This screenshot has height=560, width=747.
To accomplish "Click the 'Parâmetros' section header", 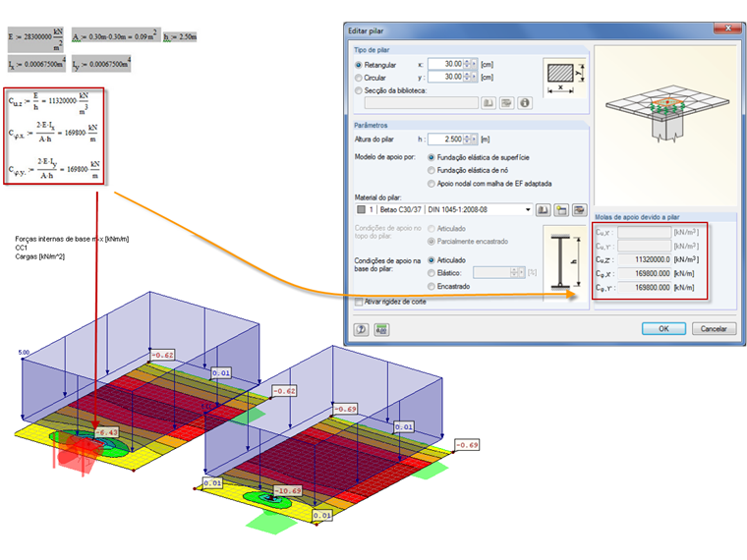I will point(371,125).
